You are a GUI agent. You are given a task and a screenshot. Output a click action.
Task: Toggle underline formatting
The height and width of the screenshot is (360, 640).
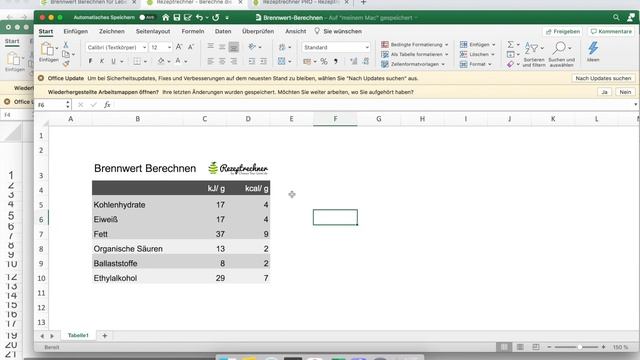click(x=113, y=61)
